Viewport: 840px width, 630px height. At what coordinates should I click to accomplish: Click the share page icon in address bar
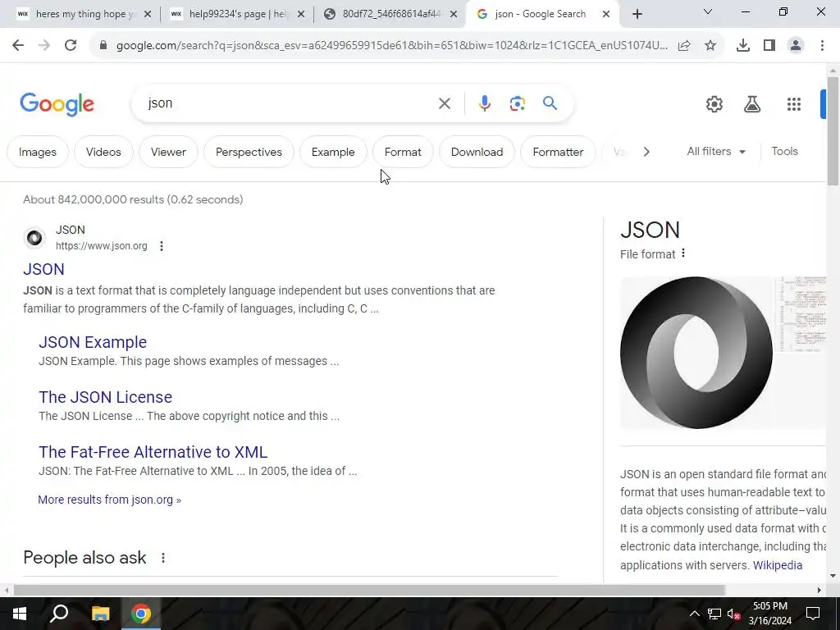[684, 46]
